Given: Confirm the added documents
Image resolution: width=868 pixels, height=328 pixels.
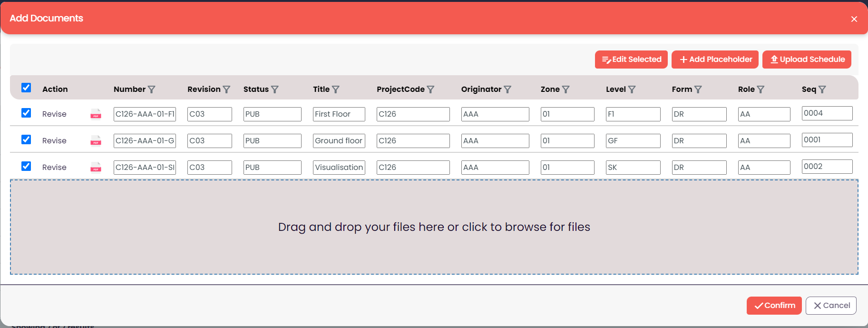Looking at the screenshot, I should [774, 306].
